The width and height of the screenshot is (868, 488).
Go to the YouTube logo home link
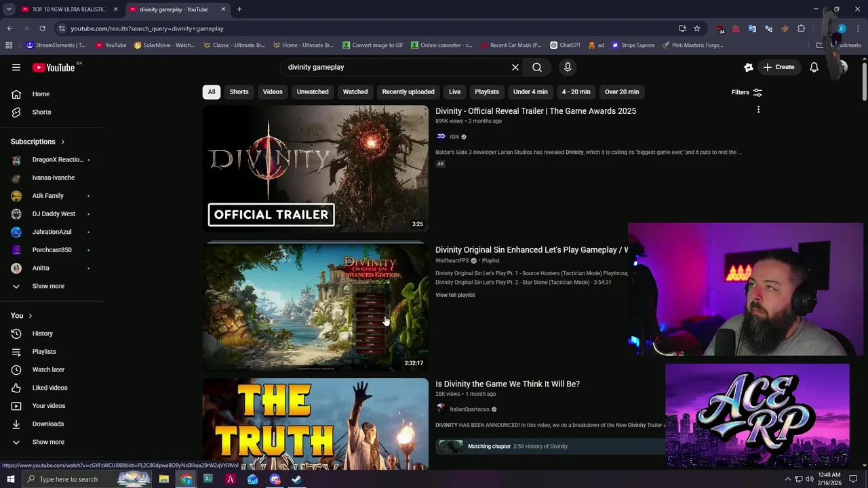[x=54, y=67]
